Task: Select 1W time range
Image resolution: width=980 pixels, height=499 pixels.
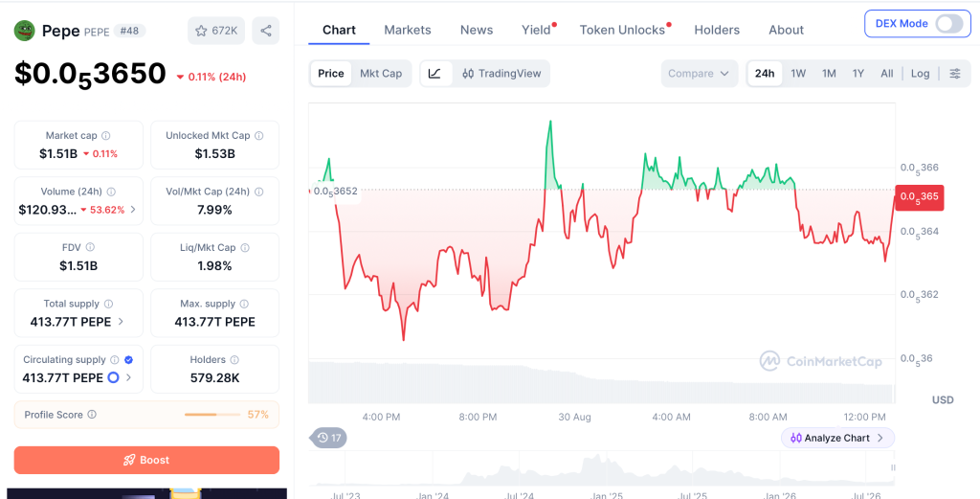Action: point(798,73)
